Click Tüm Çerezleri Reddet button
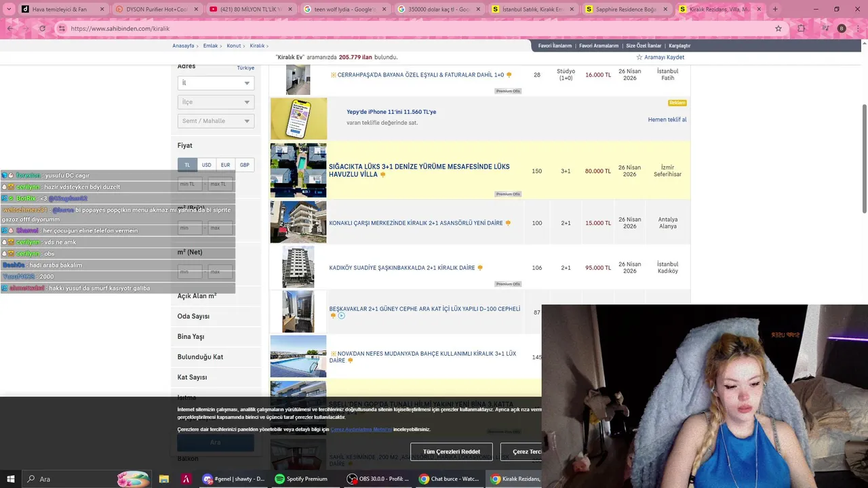This screenshot has height=488, width=868. 452,451
